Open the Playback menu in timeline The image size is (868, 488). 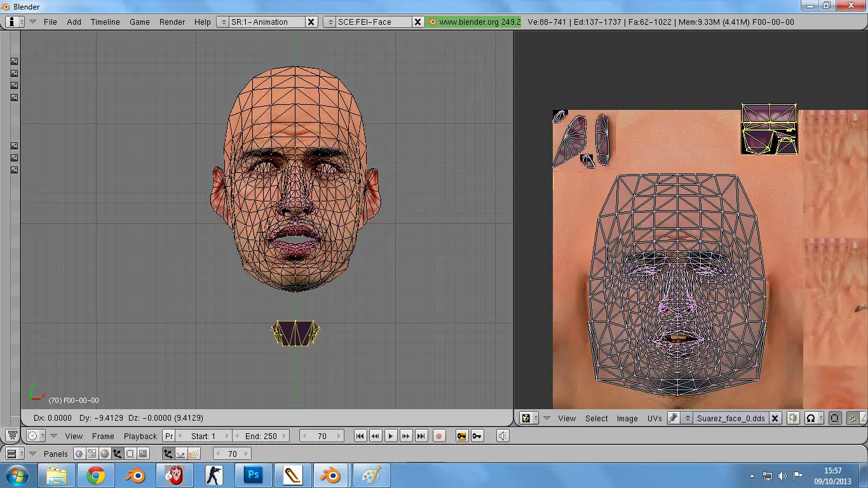click(x=140, y=436)
